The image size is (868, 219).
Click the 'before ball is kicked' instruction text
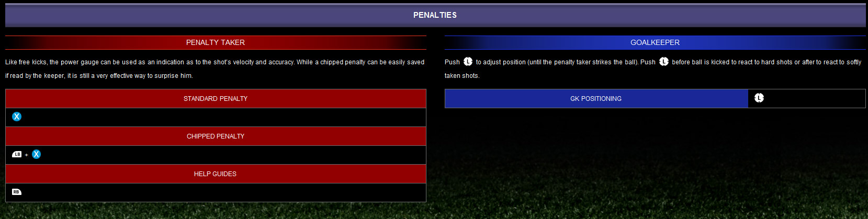(x=766, y=62)
